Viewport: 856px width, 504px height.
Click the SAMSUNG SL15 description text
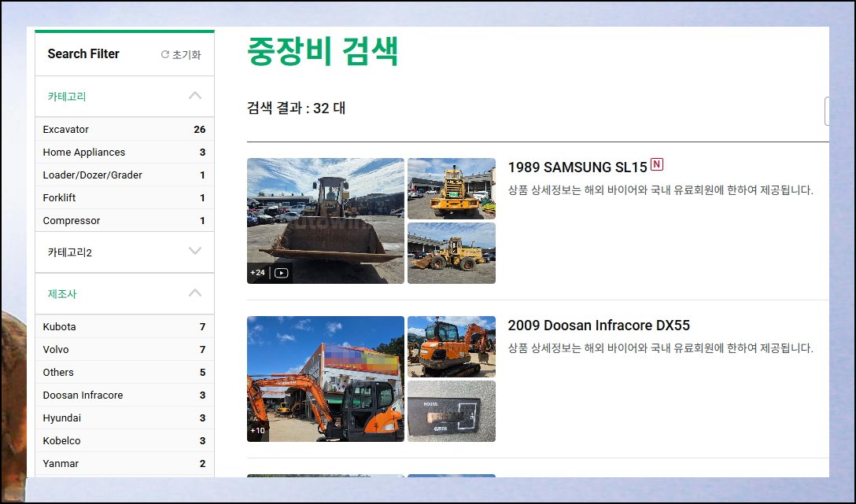click(661, 190)
